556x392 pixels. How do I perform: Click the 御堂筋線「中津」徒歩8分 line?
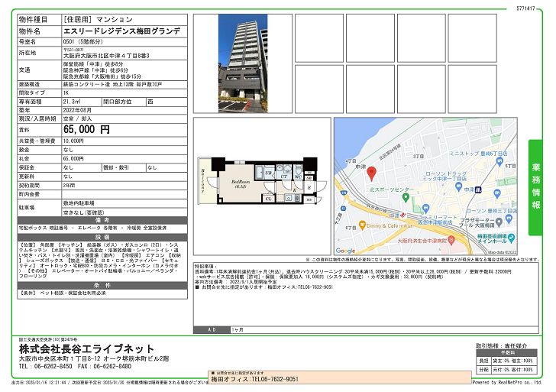(x=93, y=64)
